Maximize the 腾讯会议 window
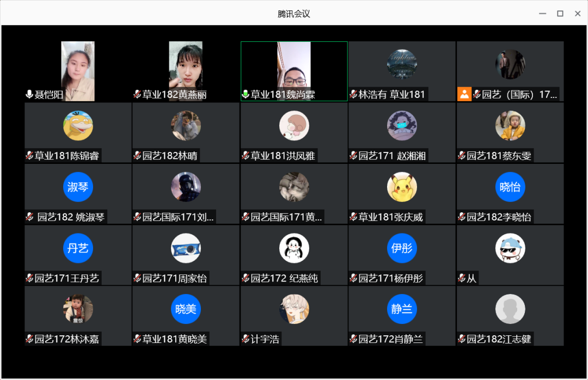This screenshot has width=588, height=380. point(560,14)
